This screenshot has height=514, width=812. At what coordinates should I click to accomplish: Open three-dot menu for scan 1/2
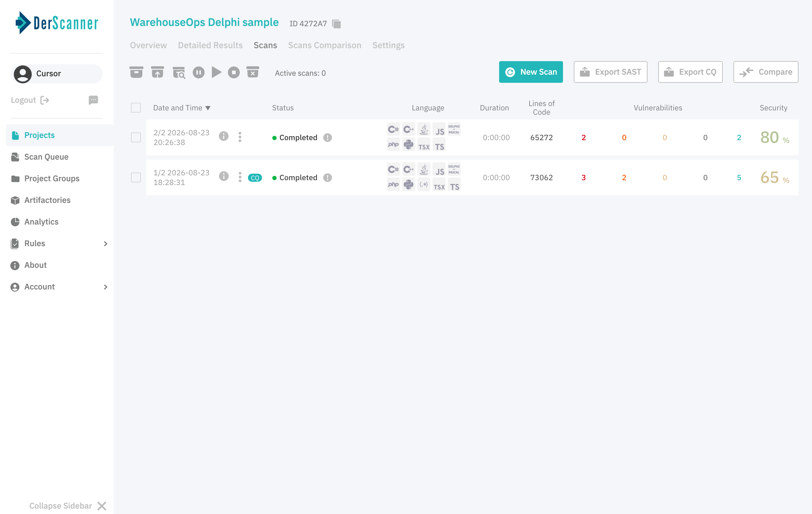[240, 177]
